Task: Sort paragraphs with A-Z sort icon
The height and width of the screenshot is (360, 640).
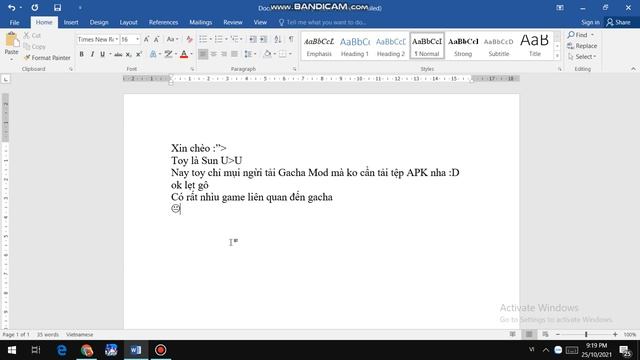Action: (278, 39)
